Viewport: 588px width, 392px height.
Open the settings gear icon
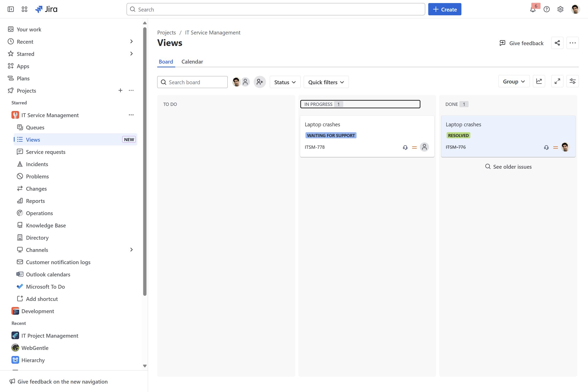click(x=560, y=9)
